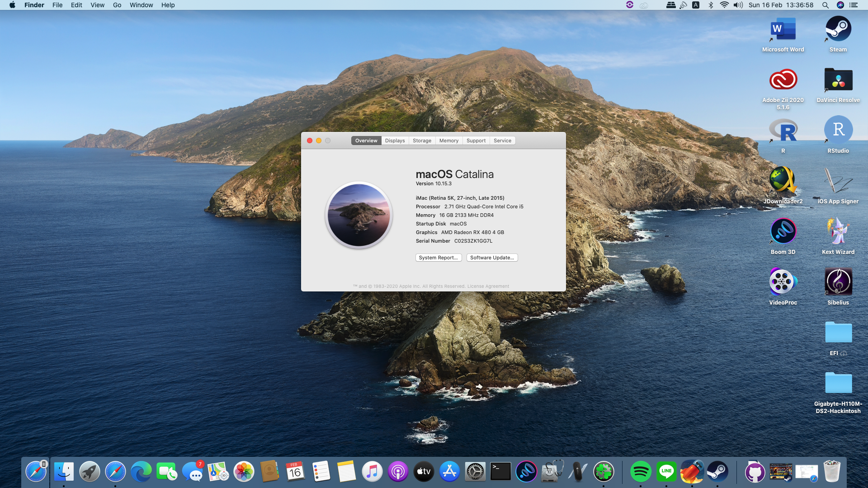Select the EFI folder on desktop

[x=838, y=333]
